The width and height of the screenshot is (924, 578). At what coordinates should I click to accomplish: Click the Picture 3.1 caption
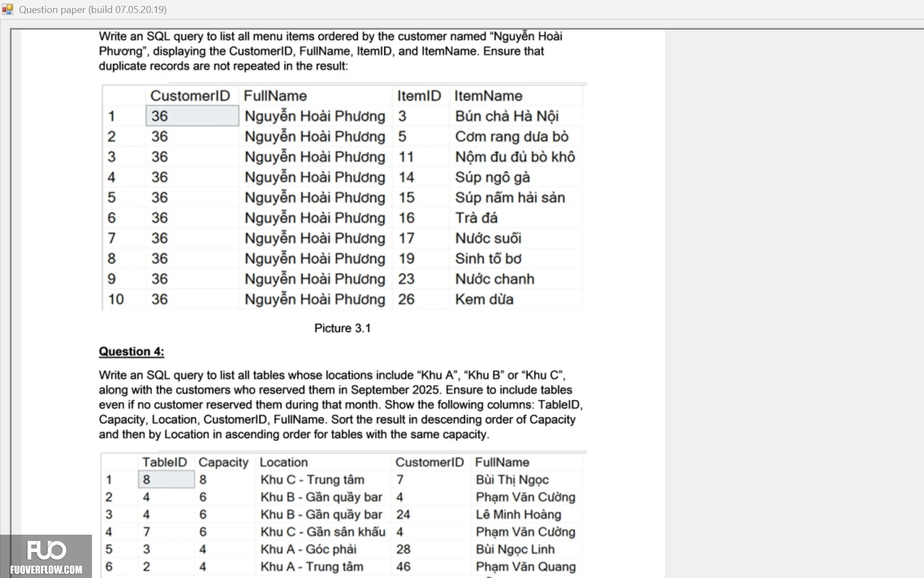[343, 328]
